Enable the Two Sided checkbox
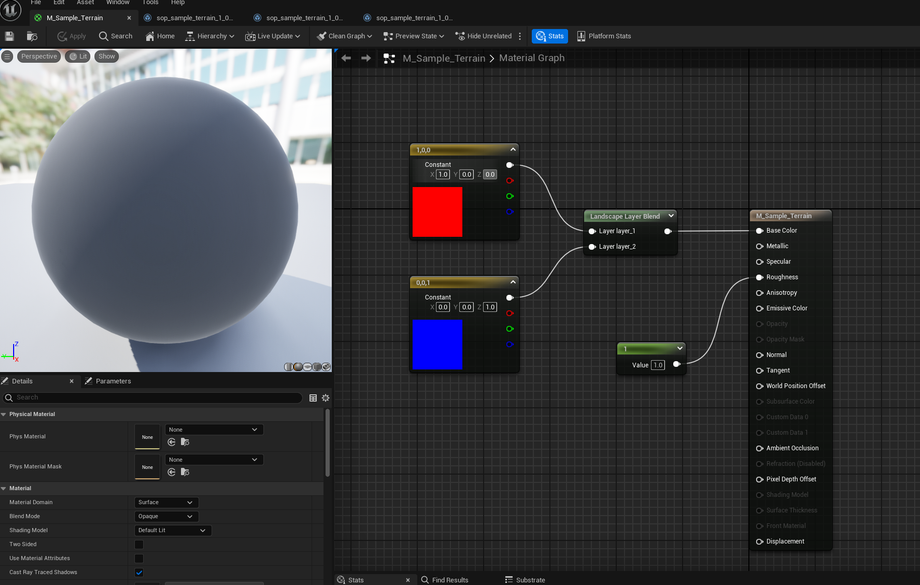Viewport: 920px width, 585px height. pyautogui.click(x=139, y=545)
